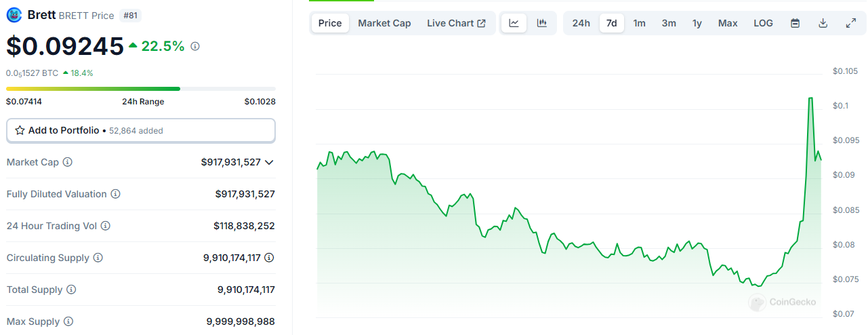
Task: Switch to the Market Cap tab
Action: point(384,23)
